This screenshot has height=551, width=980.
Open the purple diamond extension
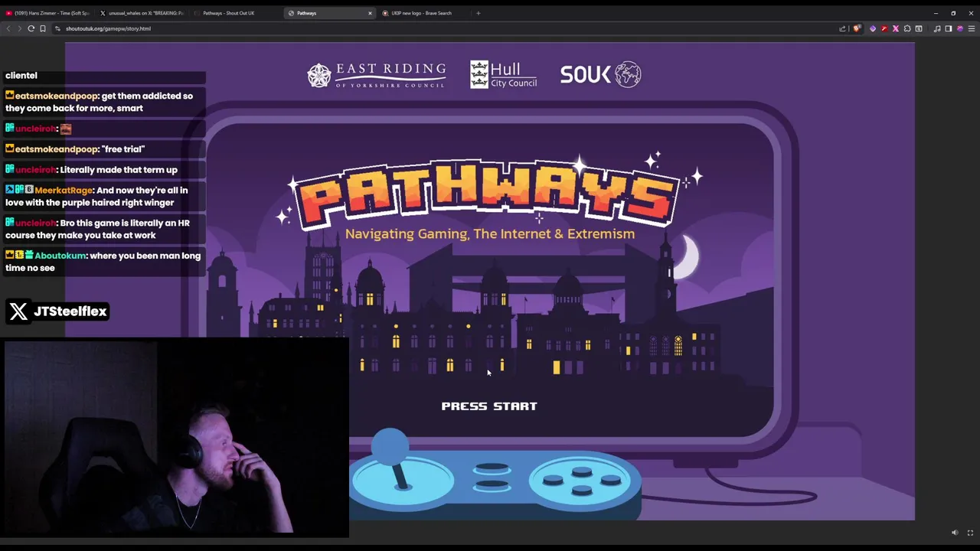873,28
